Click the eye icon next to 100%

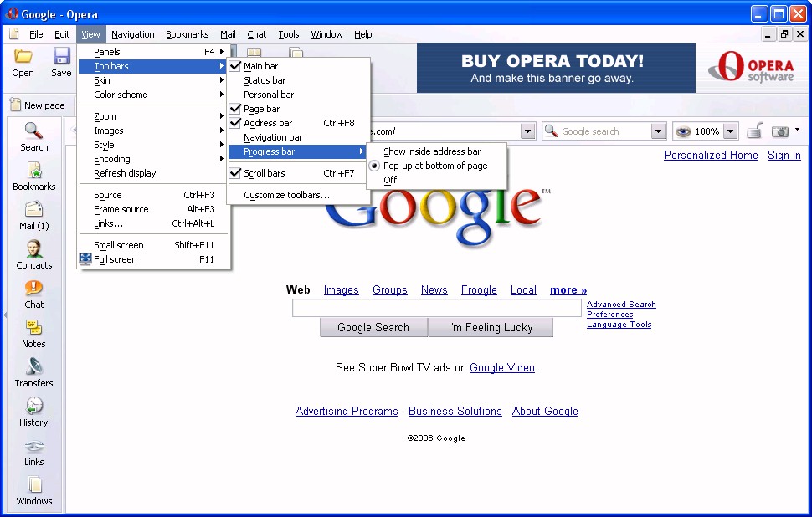(683, 131)
